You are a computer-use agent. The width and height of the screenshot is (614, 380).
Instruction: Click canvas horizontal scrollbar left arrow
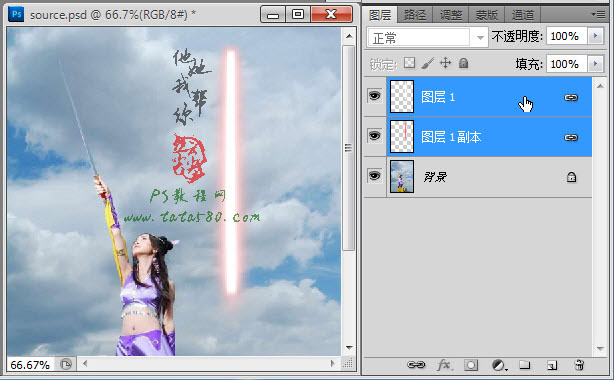tap(85, 364)
